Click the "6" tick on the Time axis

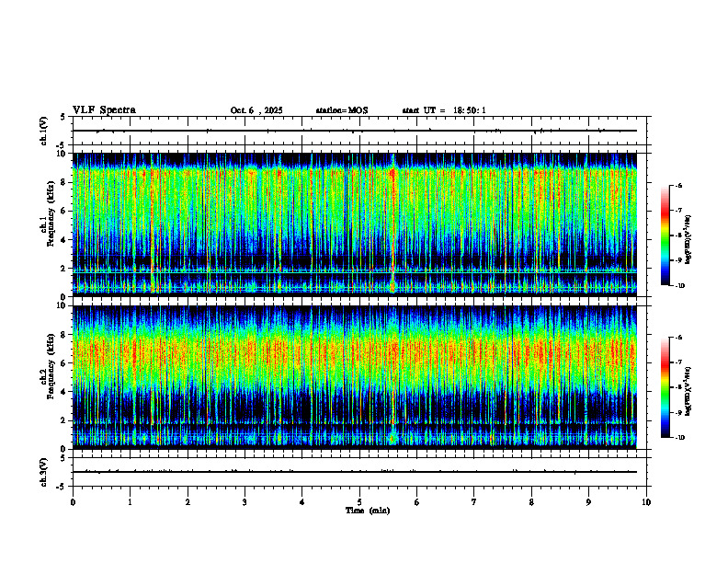[417, 502]
